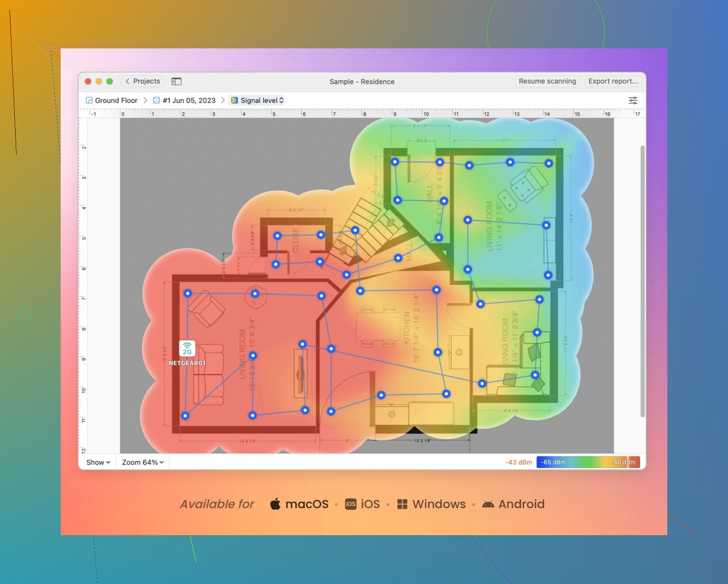Click the Windows logo icon
Image resolution: width=728 pixels, height=584 pixels.
coord(402,504)
